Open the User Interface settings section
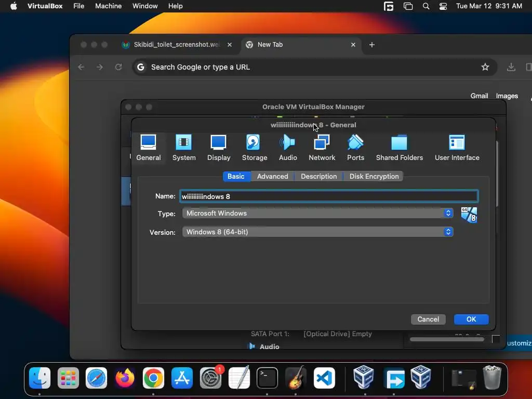Image resolution: width=532 pixels, height=399 pixels. click(457, 148)
